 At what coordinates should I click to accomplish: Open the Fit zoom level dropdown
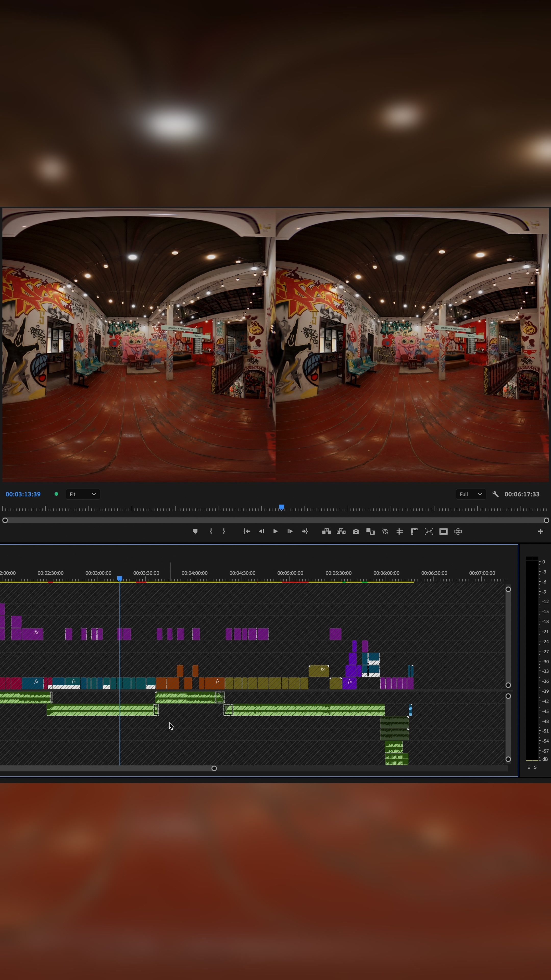(83, 494)
